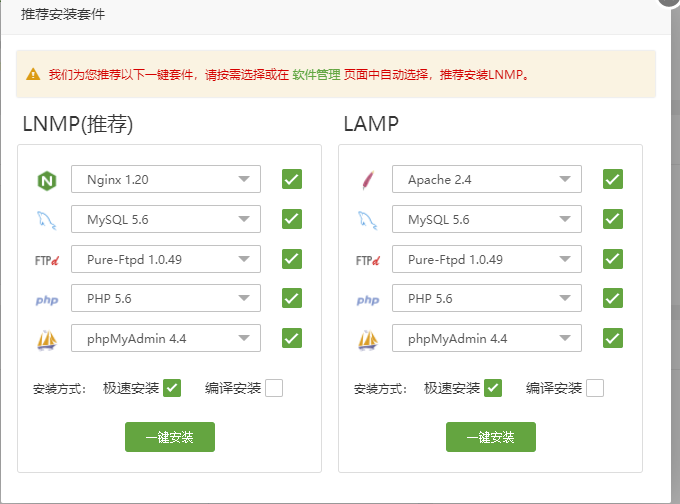The width and height of the screenshot is (680, 504).
Task: Uncheck the LNMP PHP 5.6 checkbox
Action: click(x=292, y=298)
